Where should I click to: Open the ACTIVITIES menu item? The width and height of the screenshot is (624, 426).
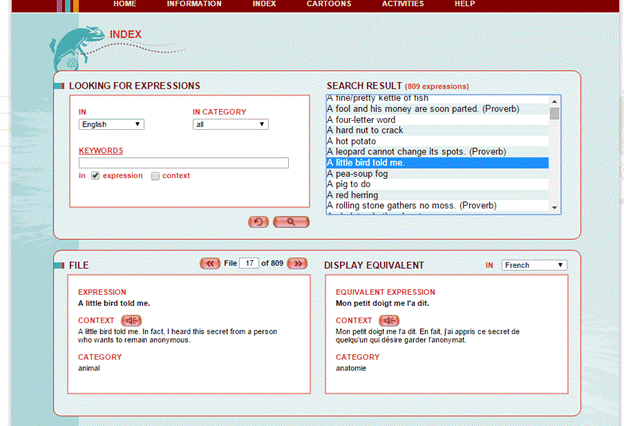403,4
